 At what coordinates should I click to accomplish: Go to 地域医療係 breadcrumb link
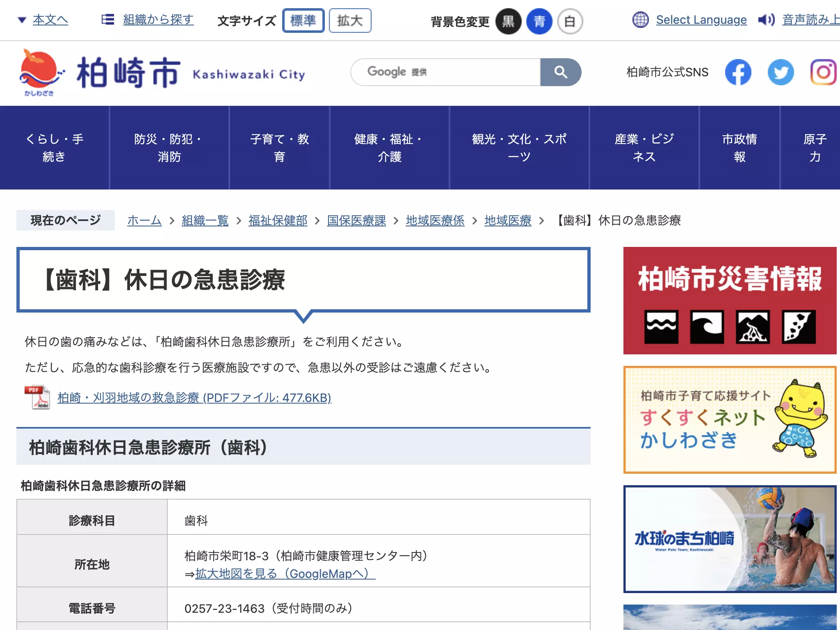[435, 220]
